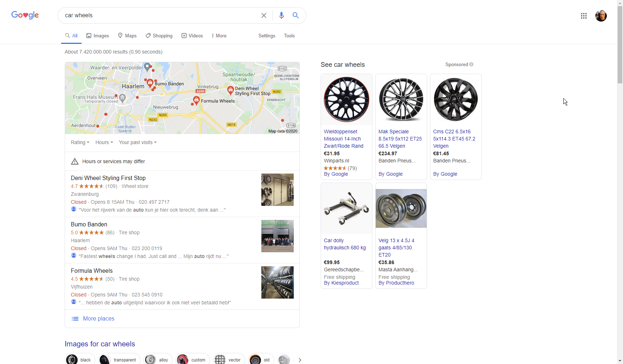Open the Hours filter dropdown
This screenshot has height=364, width=623.
[x=104, y=143]
